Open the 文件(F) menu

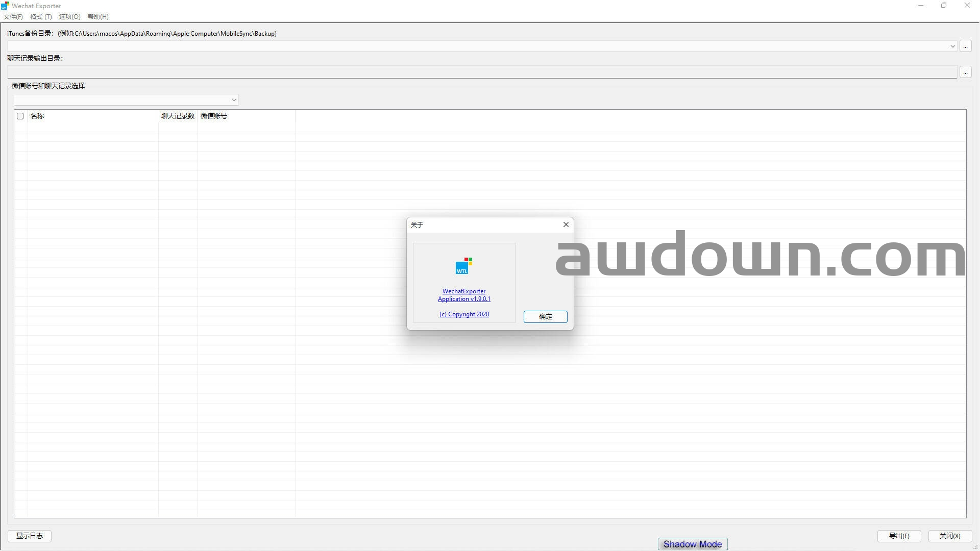(13, 17)
